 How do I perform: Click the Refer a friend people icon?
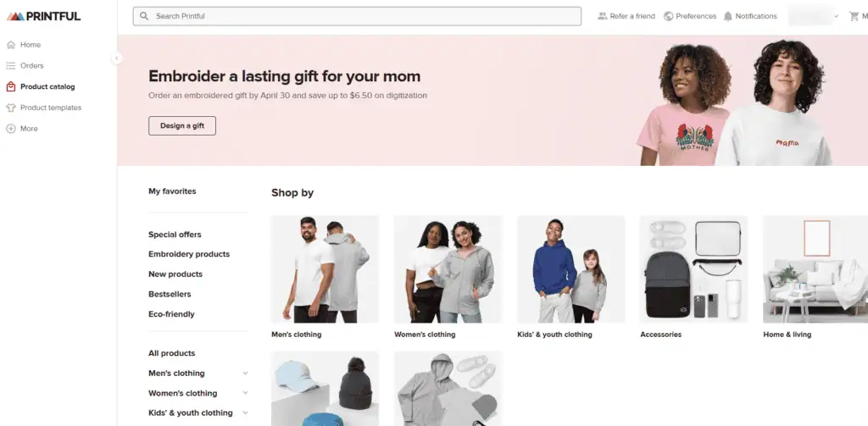603,16
